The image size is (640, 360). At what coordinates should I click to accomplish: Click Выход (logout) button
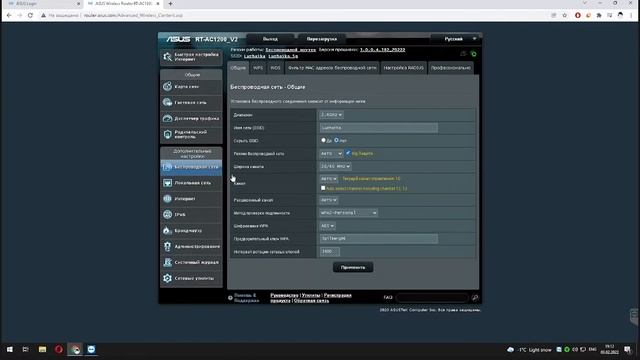(270, 39)
